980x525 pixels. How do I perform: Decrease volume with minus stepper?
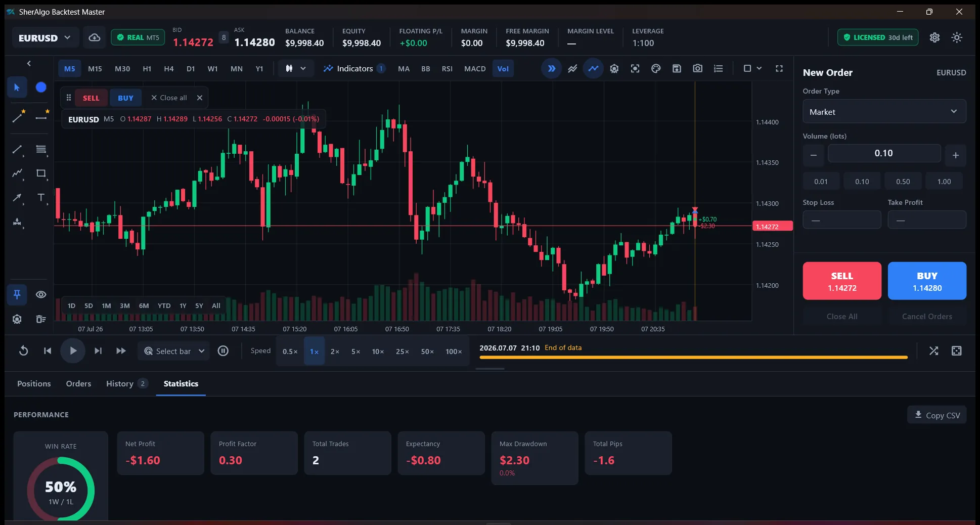813,155
